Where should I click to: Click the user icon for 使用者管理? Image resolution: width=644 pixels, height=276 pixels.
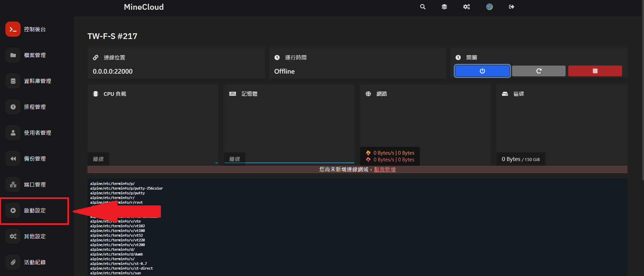13,133
